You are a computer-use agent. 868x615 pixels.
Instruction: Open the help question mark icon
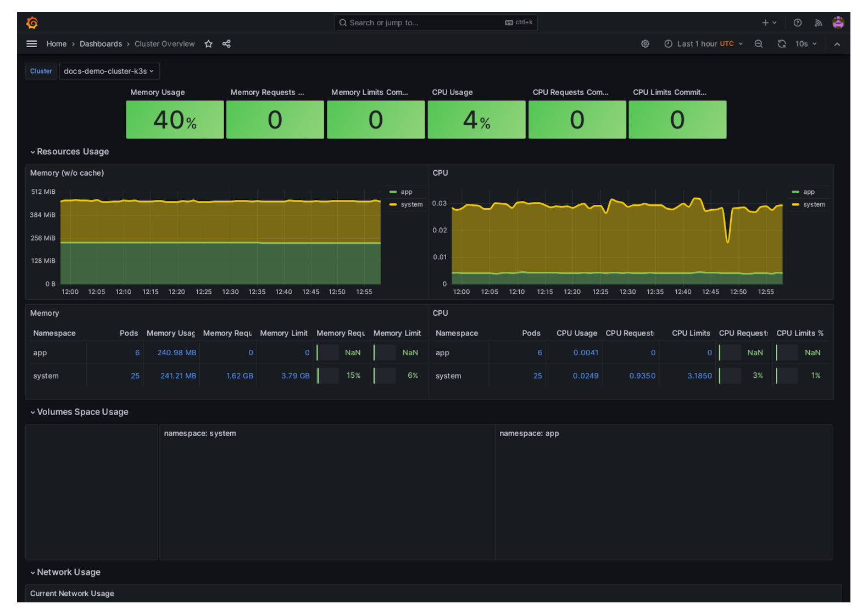pos(797,23)
